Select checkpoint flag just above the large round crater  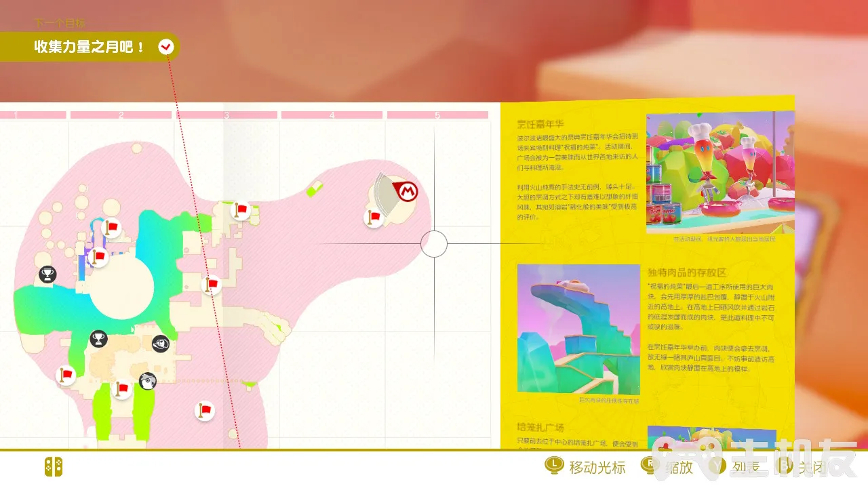point(99,257)
